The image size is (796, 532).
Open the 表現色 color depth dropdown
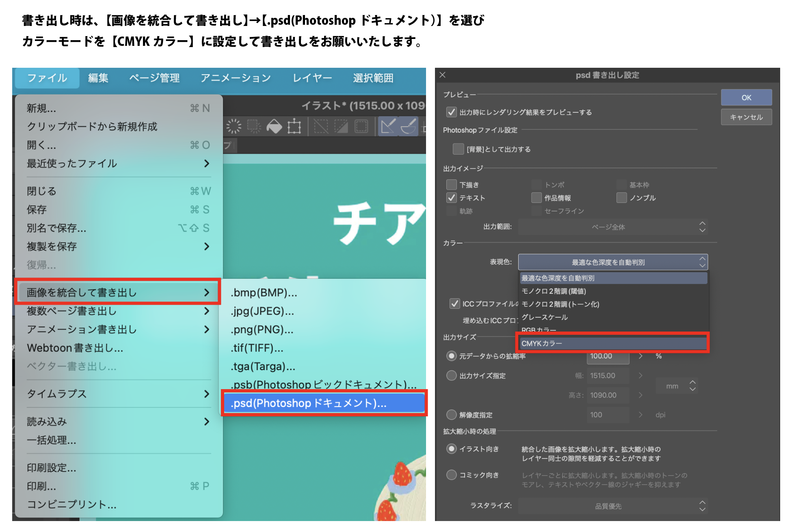(x=613, y=262)
